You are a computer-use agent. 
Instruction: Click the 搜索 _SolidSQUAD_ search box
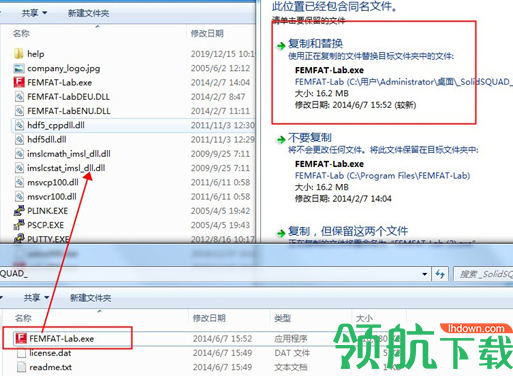[x=483, y=274]
